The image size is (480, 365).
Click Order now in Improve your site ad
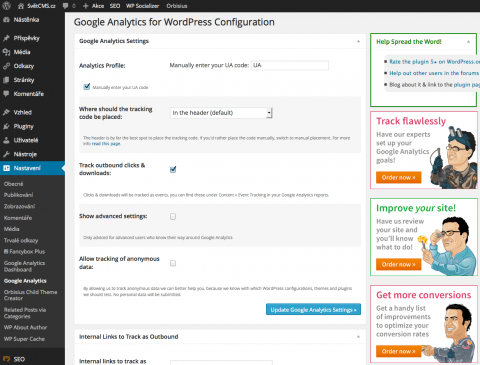399,264
